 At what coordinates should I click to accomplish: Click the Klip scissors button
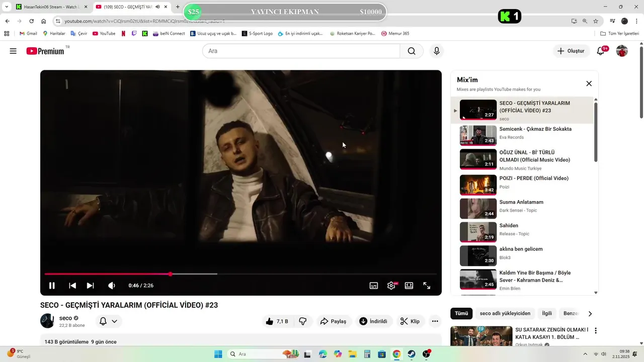(410, 321)
